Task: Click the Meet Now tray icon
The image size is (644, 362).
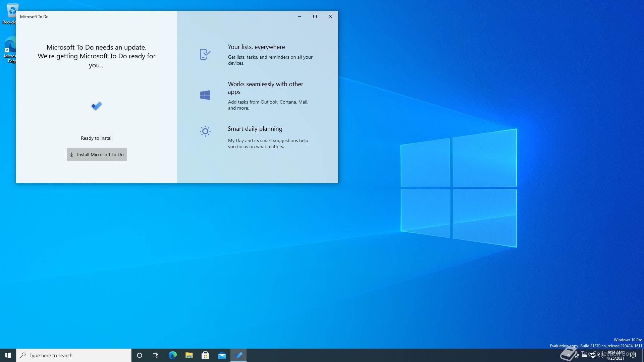Action: pos(577,355)
